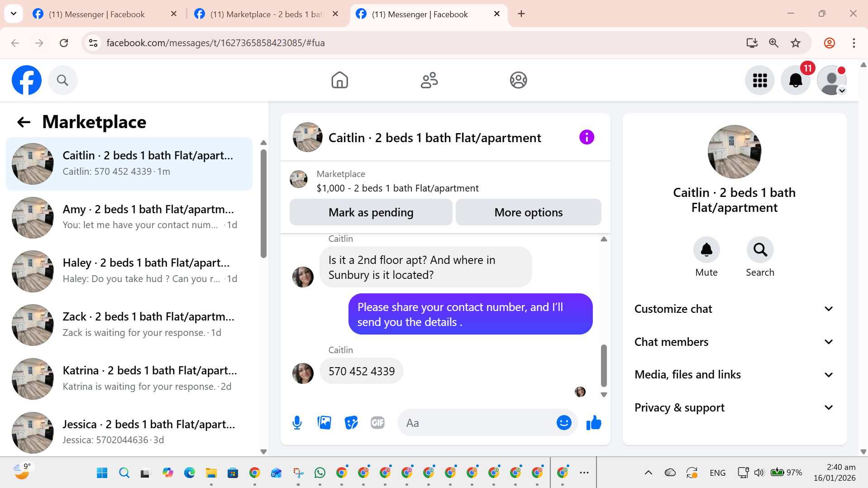Go back from Marketplace chats list
Viewport: 868px width, 488px height.
pos(24,122)
